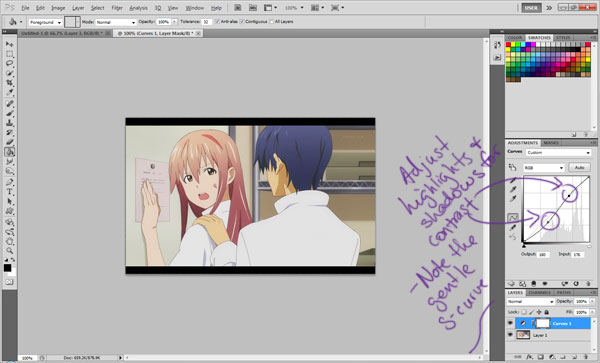Launch Bridge from application bar

[x=237, y=8]
